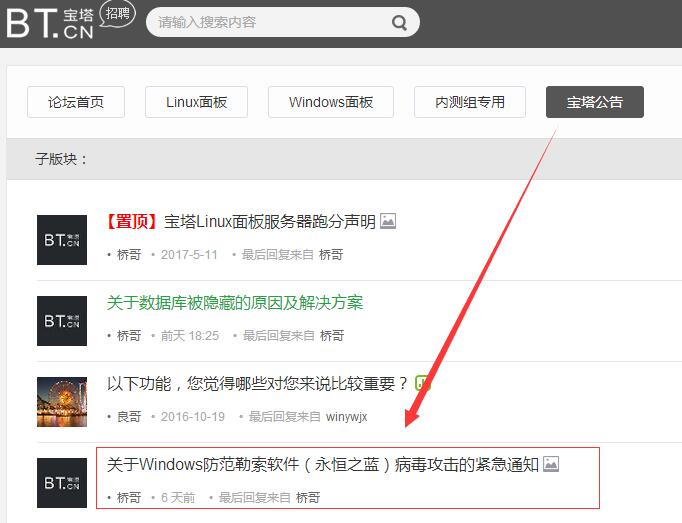Click the 子版块： label
Image resolution: width=682 pixels, height=523 pixels.
pos(61,159)
